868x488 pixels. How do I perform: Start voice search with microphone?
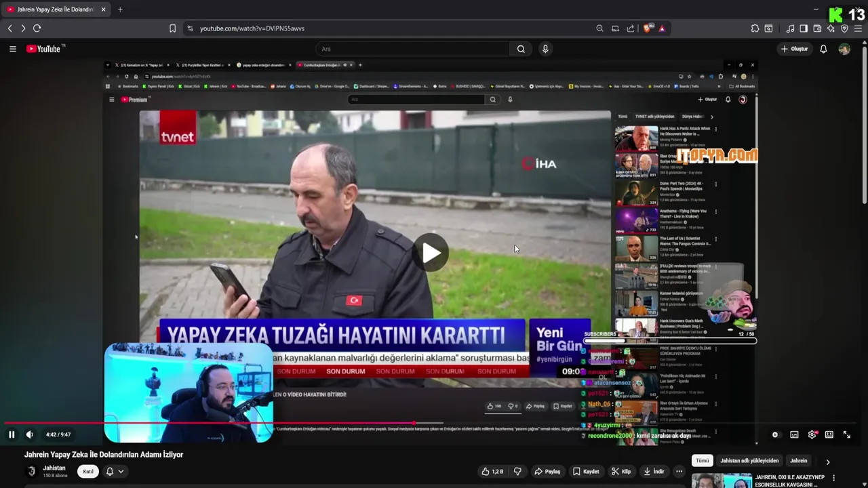[x=545, y=49]
